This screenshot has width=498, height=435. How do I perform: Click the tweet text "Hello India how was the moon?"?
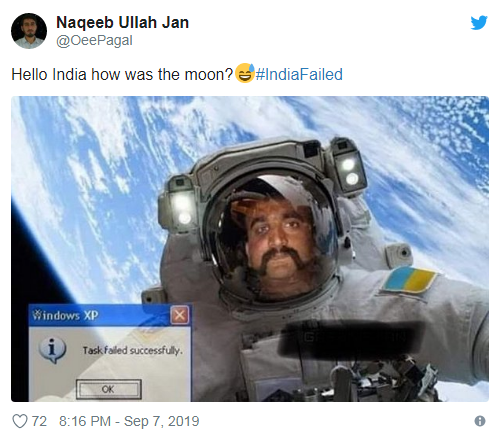[x=122, y=74]
